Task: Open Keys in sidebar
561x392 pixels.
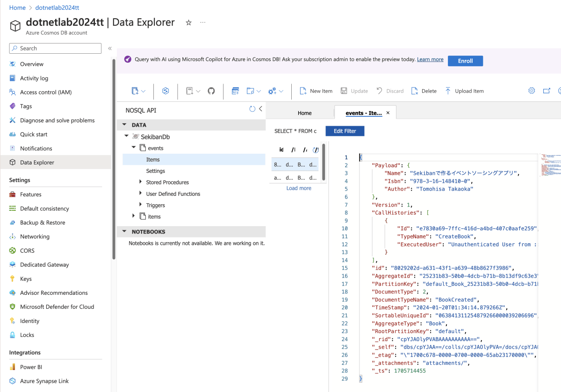Action: click(26, 278)
